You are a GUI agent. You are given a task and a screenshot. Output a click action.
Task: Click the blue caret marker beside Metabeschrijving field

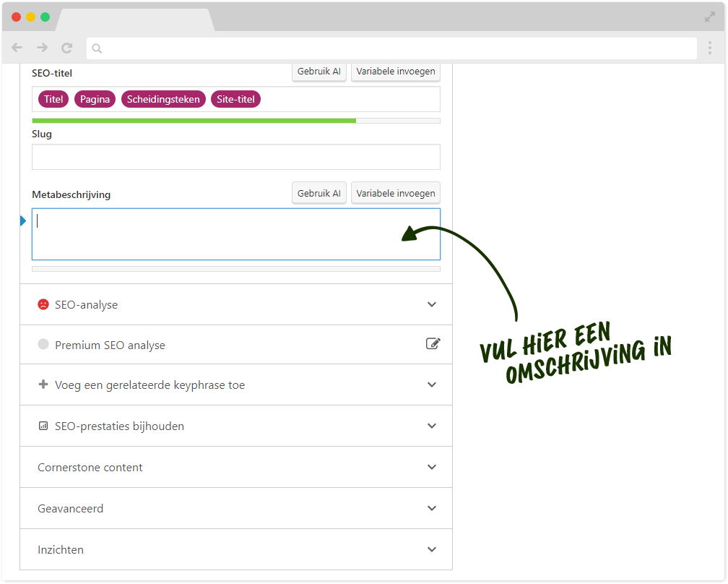(x=23, y=220)
